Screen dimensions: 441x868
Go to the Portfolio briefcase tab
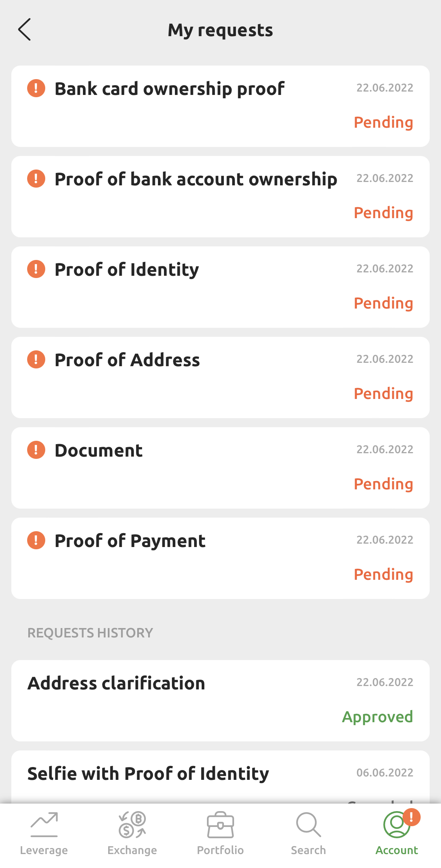coord(220,833)
